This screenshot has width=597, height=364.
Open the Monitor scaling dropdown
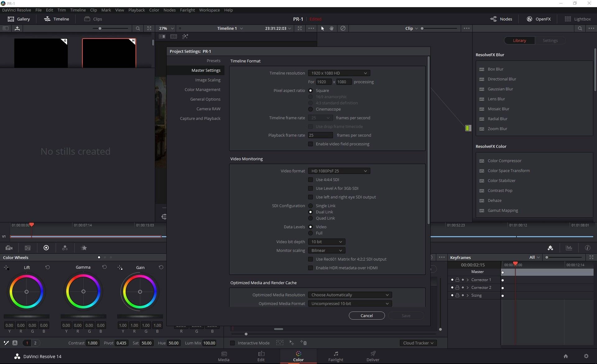pos(326,250)
